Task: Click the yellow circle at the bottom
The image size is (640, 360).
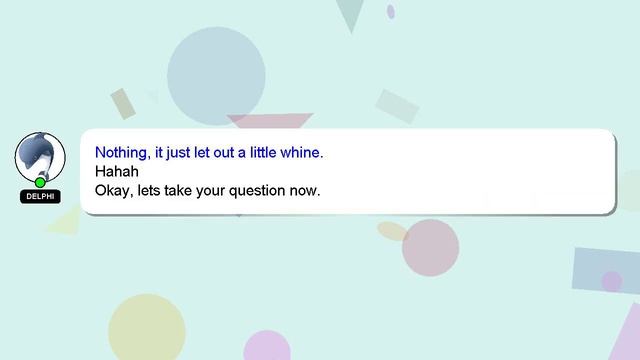Action: [x=147, y=327]
